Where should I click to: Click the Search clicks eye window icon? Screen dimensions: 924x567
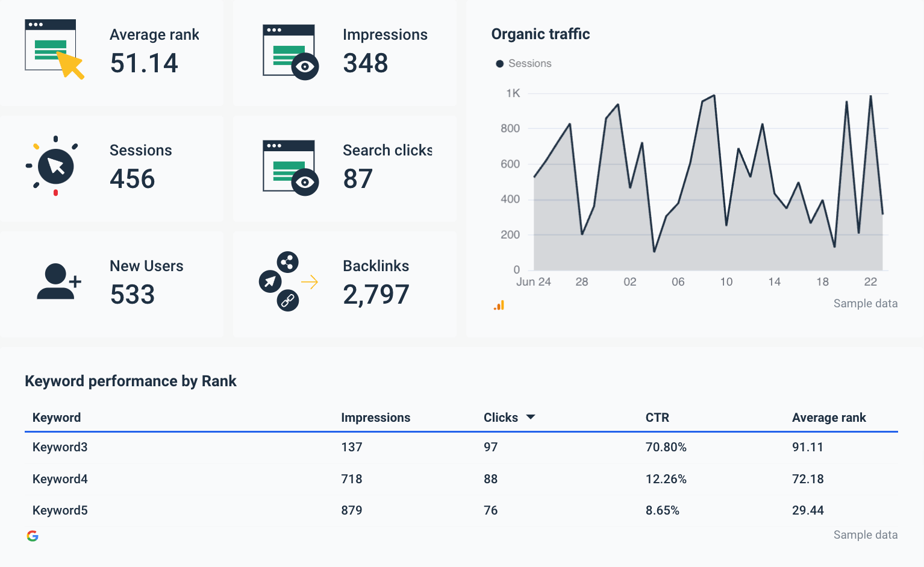pyautogui.click(x=291, y=168)
